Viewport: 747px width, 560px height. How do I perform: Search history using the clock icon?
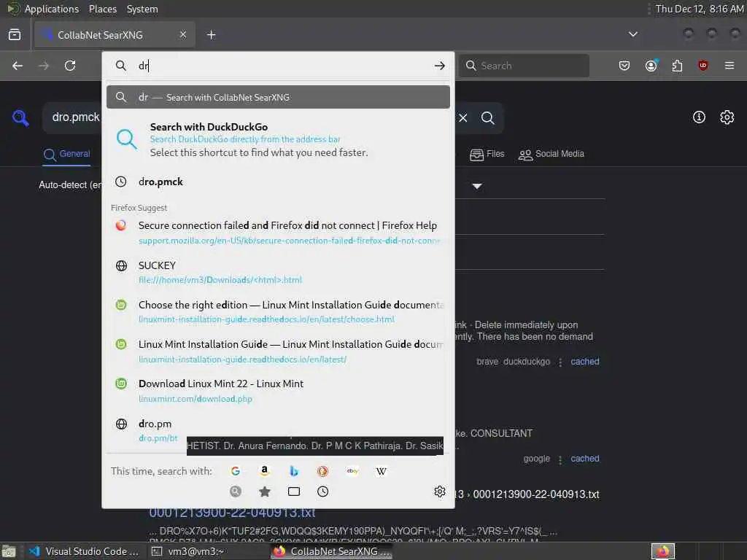322,491
